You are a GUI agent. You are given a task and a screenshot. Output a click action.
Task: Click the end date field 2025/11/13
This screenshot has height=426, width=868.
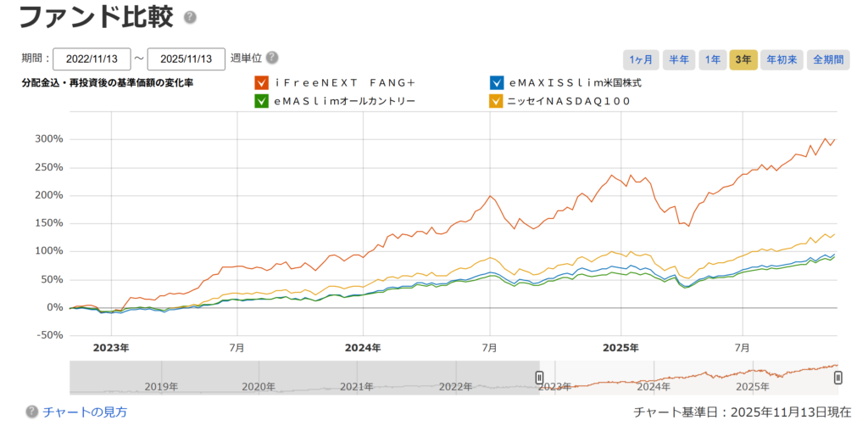pyautogui.click(x=186, y=59)
